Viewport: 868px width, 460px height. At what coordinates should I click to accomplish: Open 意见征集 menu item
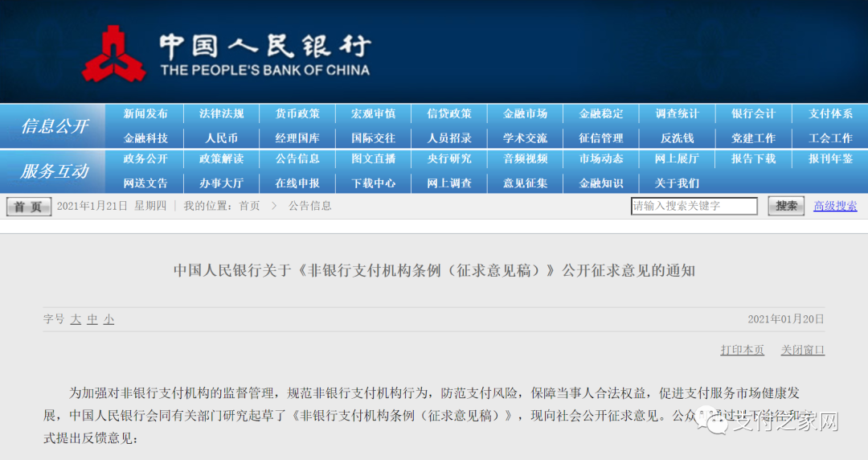click(x=526, y=183)
